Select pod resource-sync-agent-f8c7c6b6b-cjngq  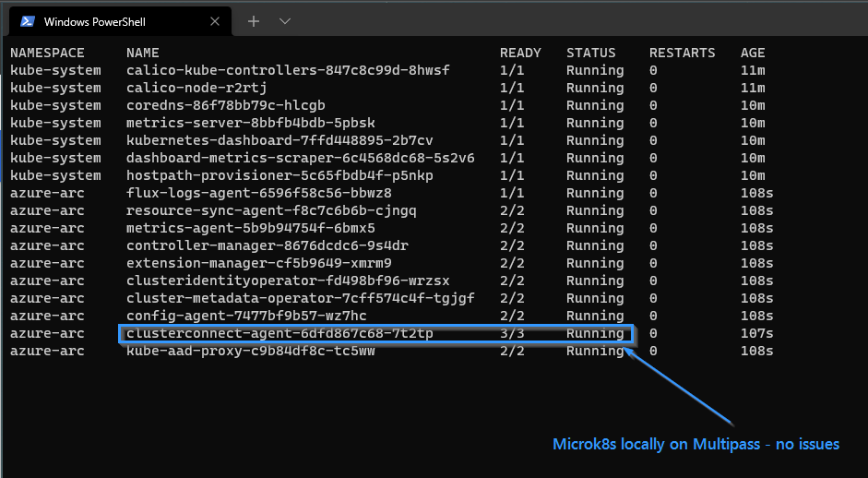tap(271, 211)
